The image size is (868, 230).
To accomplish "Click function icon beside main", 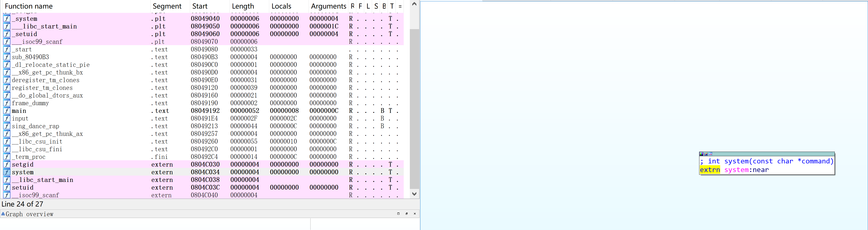I will click(7, 111).
